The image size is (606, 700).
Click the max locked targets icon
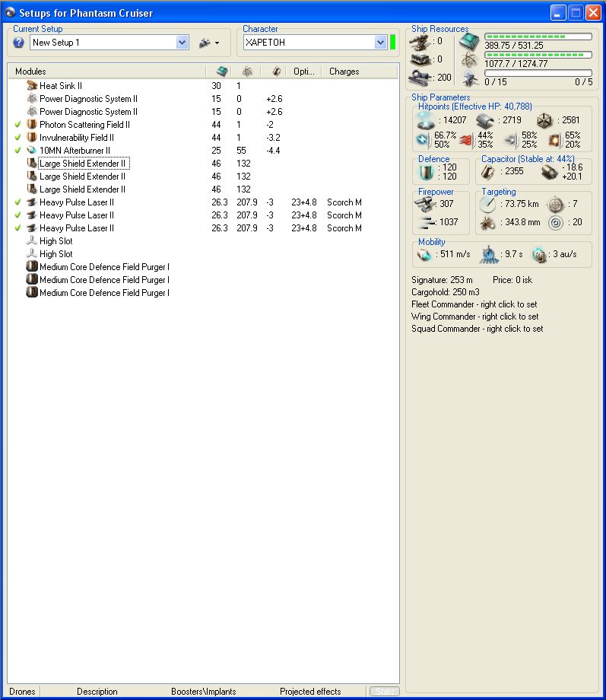[x=556, y=204]
